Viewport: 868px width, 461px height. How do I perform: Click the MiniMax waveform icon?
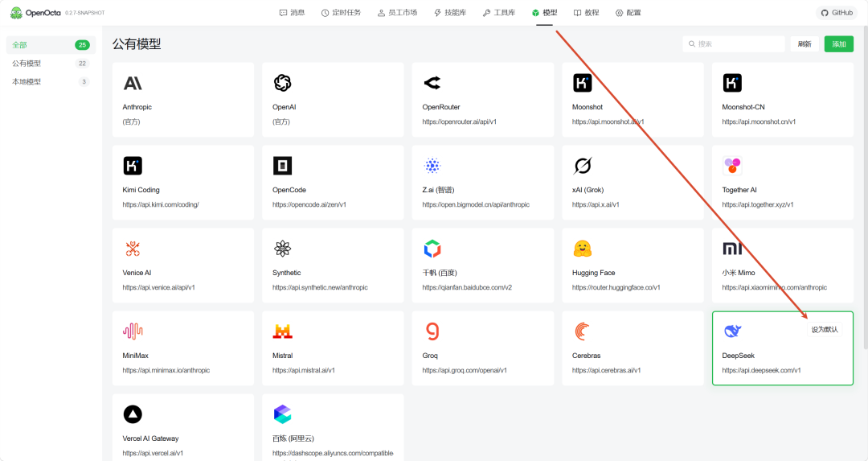tap(133, 331)
